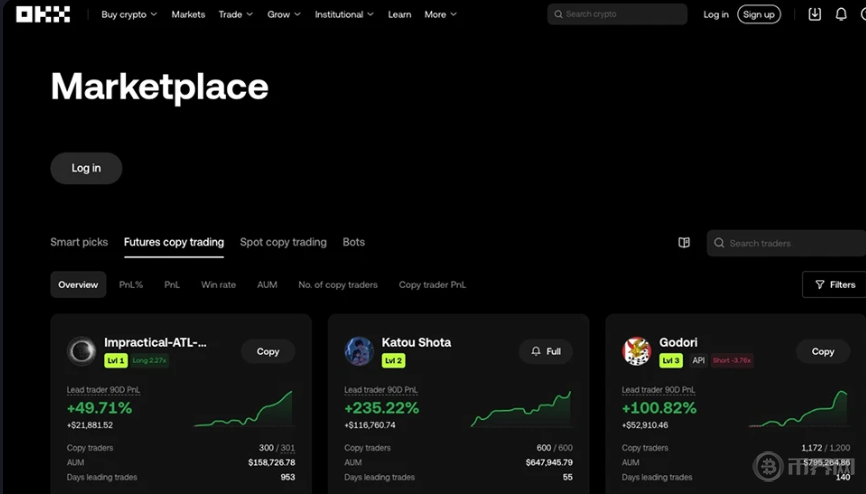Screen dimensions: 866x494
Task: Open the Impractical-ATL trader name
Action: click(x=155, y=343)
